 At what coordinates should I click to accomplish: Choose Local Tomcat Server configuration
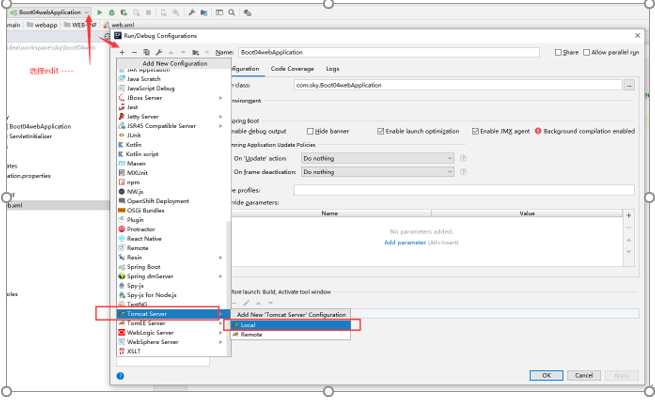click(291, 325)
